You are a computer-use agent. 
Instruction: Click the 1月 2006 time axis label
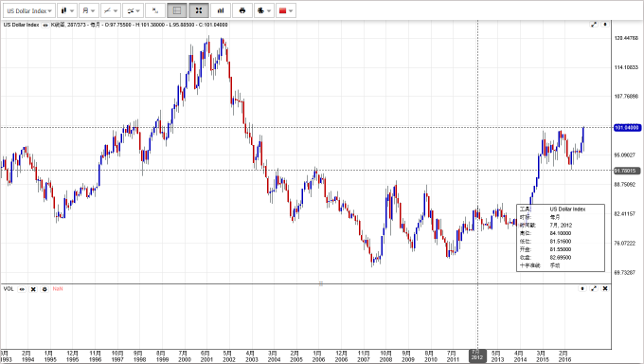tap(319, 356)
